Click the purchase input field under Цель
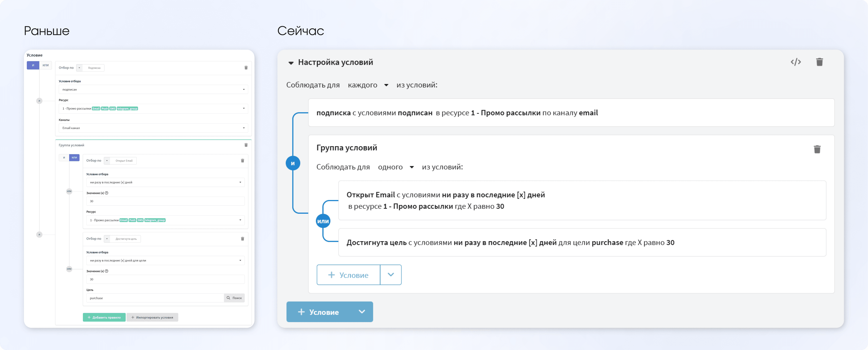Screen dimensions: 868x350 [x=152, y=298]
